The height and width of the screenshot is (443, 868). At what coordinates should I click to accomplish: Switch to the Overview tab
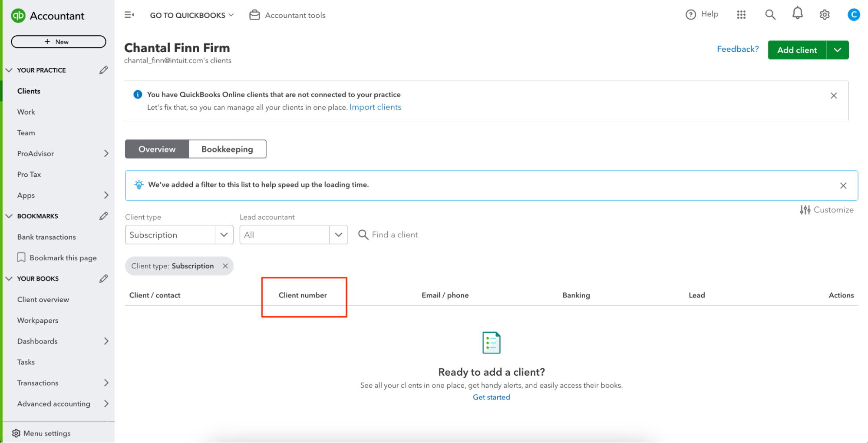pos(157,149)
